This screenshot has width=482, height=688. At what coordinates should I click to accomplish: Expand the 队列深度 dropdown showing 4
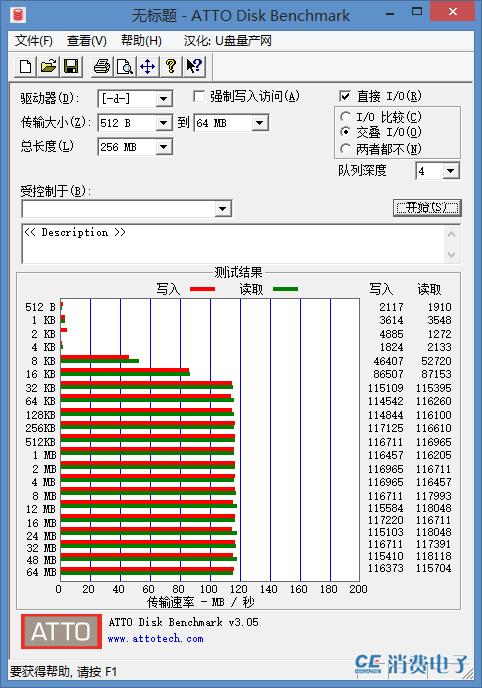[x=450, y=171]
